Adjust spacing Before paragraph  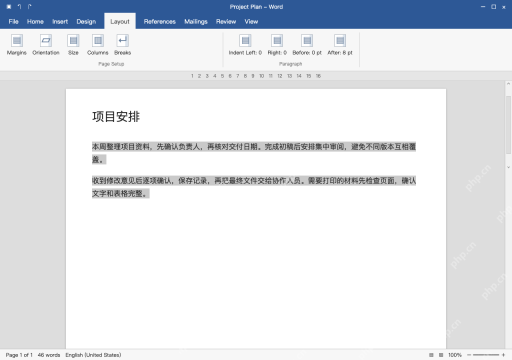point(307,45)
